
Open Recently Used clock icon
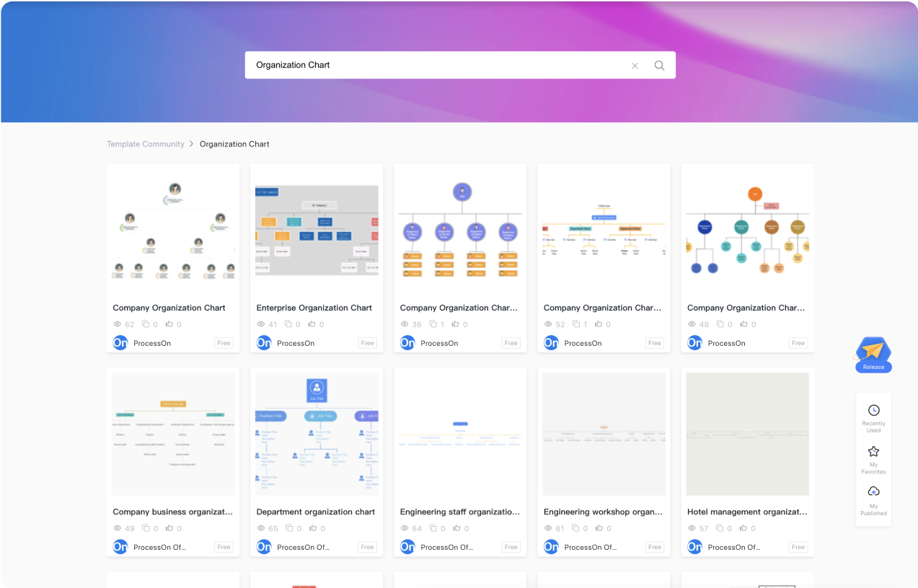click(x=873, y=410)
